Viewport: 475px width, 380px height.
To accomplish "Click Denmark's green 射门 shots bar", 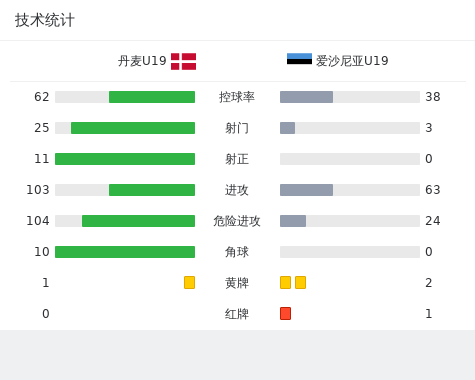I will point(133,128).
